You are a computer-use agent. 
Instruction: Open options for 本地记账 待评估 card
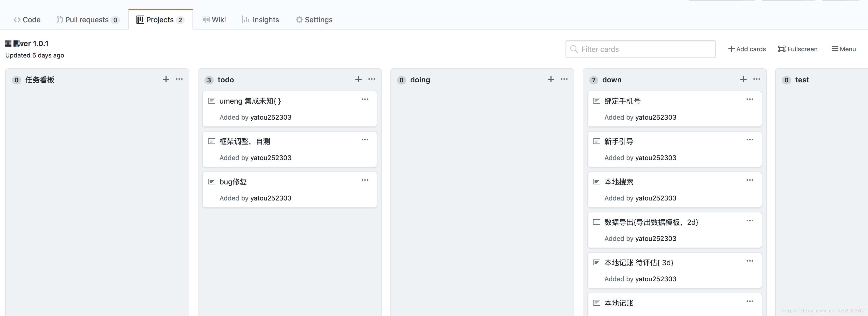point(750,261)
